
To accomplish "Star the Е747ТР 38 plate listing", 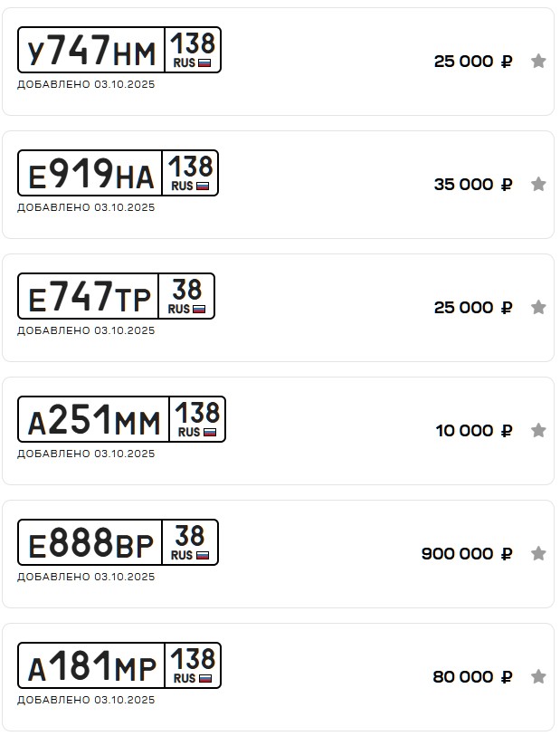I will click(x=538, y=308).
